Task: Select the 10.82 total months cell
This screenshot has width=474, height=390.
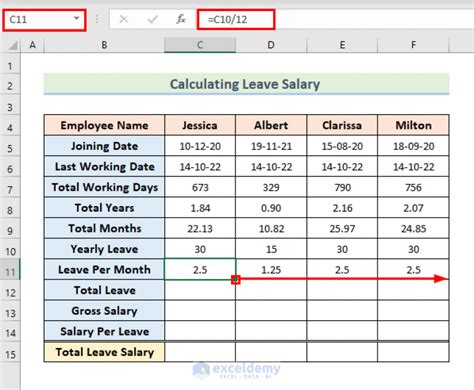Action: [x=271, y=229]
